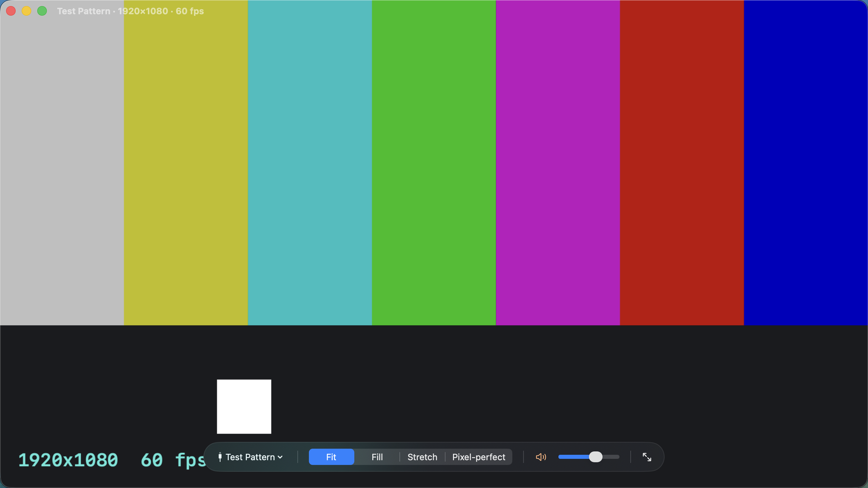
Task: Click the red color bar
Action: (x=682, y=163)
